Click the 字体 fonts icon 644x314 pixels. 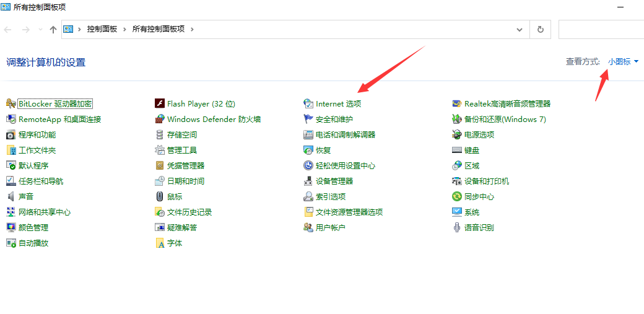pyautogui.click(x=160, y=243)
